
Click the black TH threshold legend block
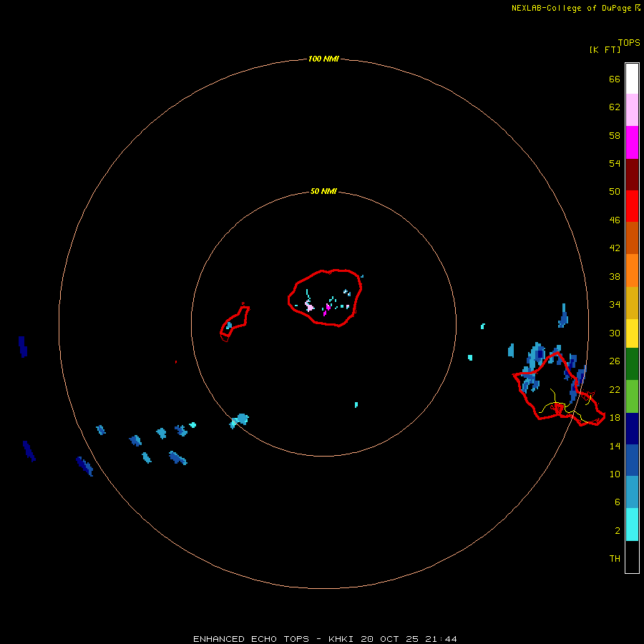pyautogui.click(x=632, y=557)
